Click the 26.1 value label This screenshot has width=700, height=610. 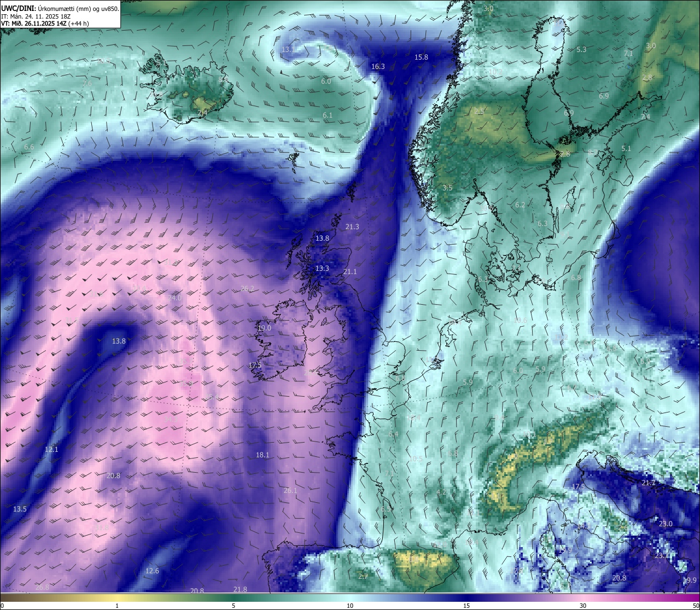point(290,491)
